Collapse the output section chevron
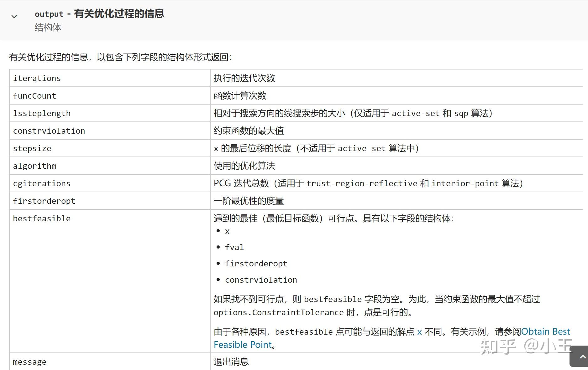Viewport: 588px width, 370px height. [x=14, y=16]
